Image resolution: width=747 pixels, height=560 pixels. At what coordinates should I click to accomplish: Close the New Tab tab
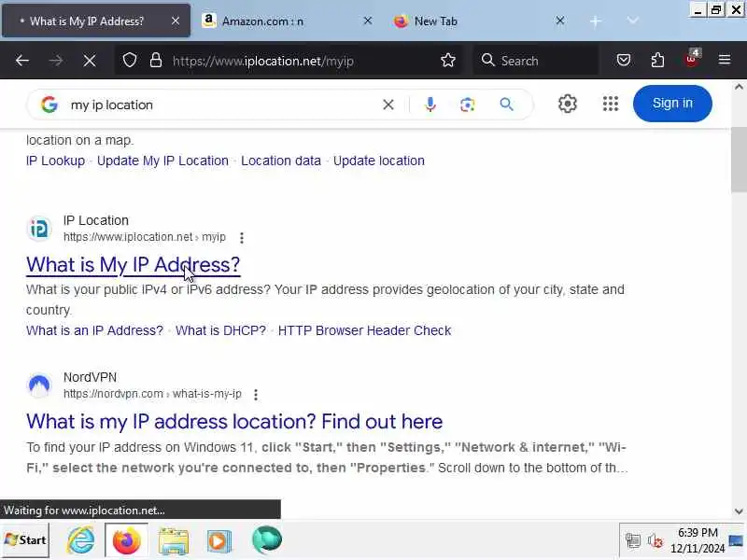560,21
